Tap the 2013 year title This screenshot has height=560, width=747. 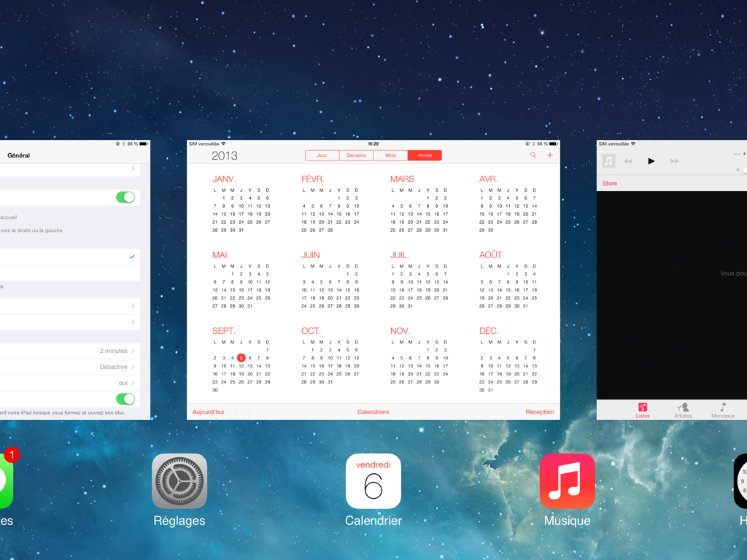[x=225, y=156]
